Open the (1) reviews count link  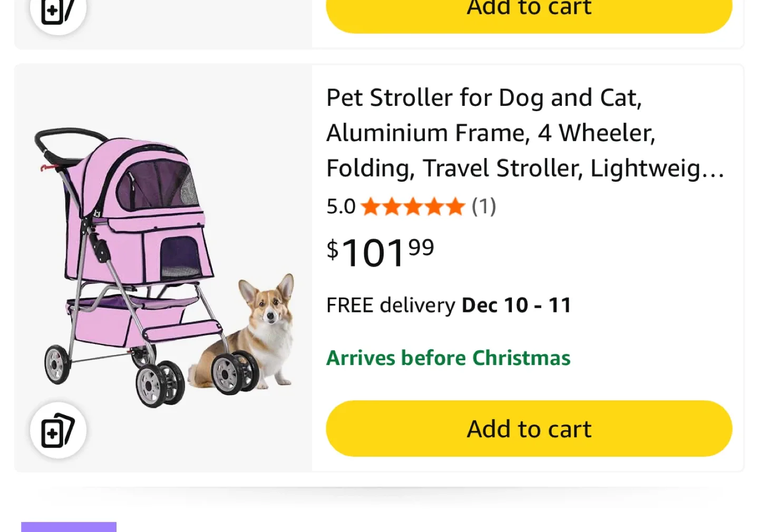pyautogui.click(x=483, y=206)
